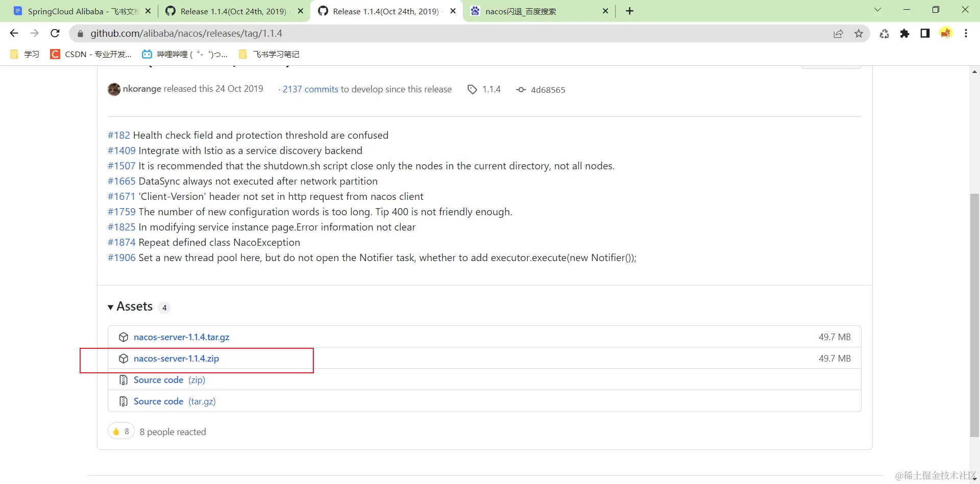Screen dimensions: 980x484
Task: Open issue #1825 link
Action: (121, 227)
